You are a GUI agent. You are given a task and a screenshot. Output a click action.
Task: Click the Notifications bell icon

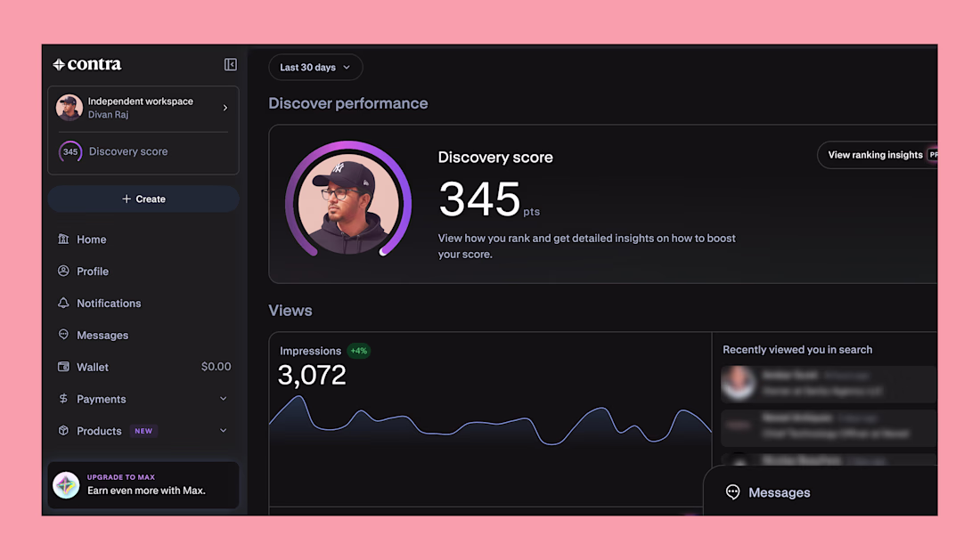63,303
